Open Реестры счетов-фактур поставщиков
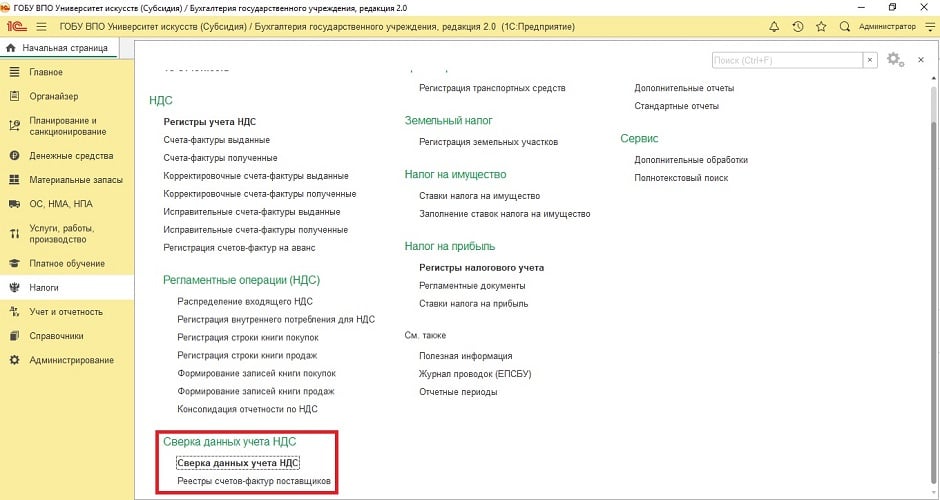Viewport: 940px width, 500px height. pos(254,481)
